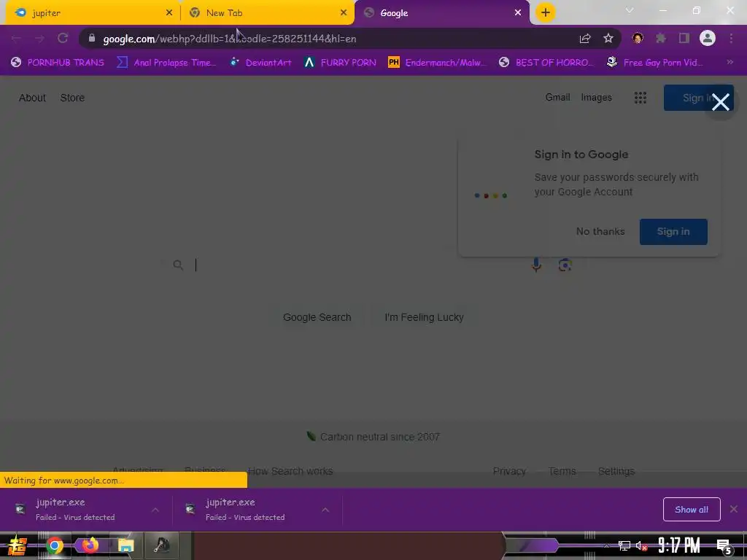This screenshot has height=560, width=747.
Task: Open the Endermanch/Malw... bookmark
Action: coord(438,63)
